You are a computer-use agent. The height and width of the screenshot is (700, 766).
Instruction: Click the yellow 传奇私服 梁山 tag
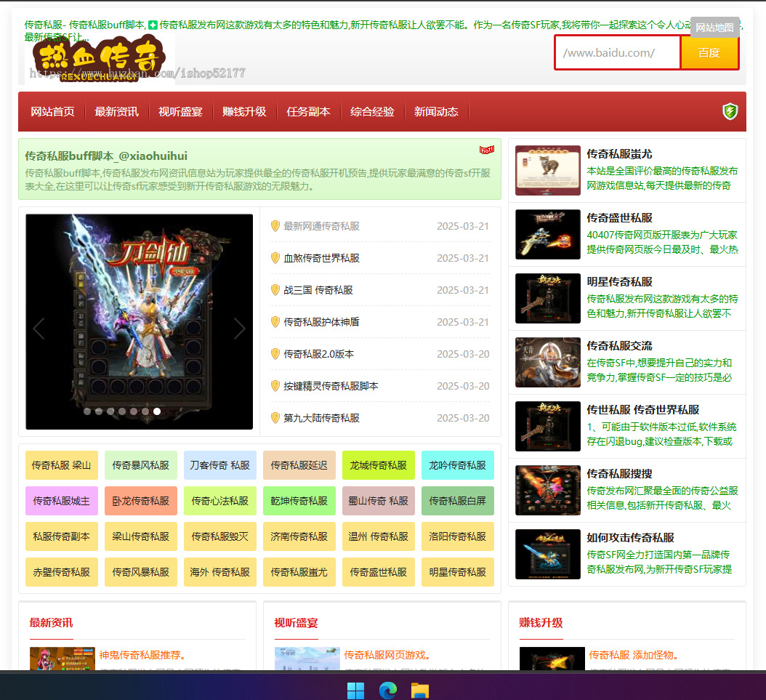coord(62,465)
